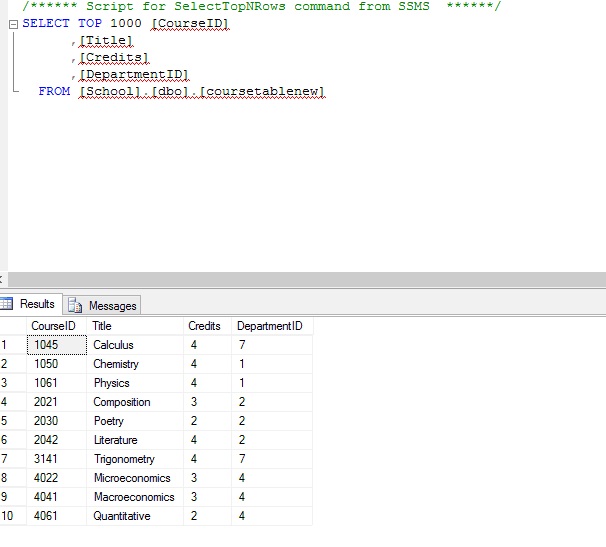606x547 pixels.
Task: Click the Title column header
Action: [x=135, y=326]
